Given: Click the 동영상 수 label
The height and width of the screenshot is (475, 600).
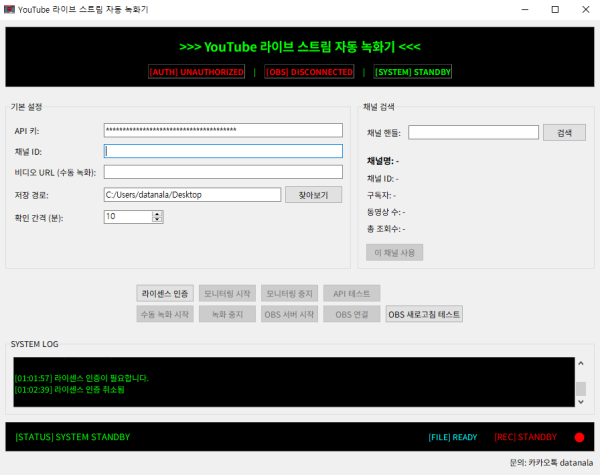Looking at the screenshot, I should [386, 212].
